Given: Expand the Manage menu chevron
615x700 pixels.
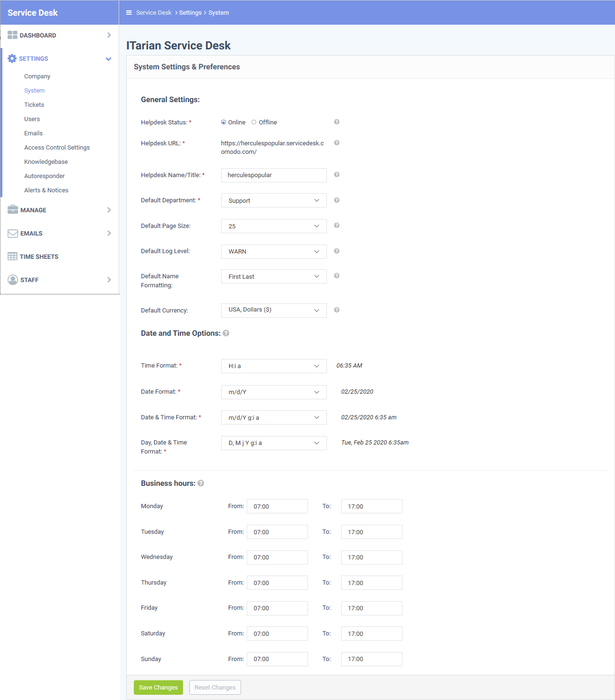Looking at the screenshot, I should pos(109,210).
